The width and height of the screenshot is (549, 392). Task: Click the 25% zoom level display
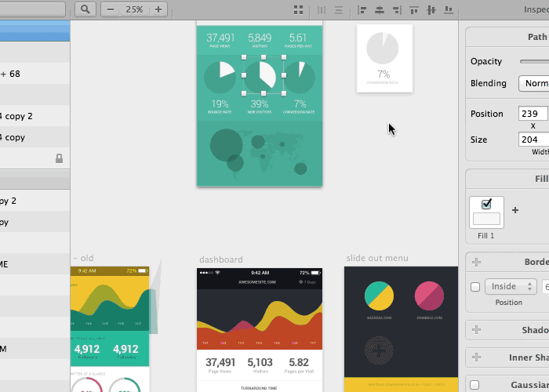[x=134, y=9]
